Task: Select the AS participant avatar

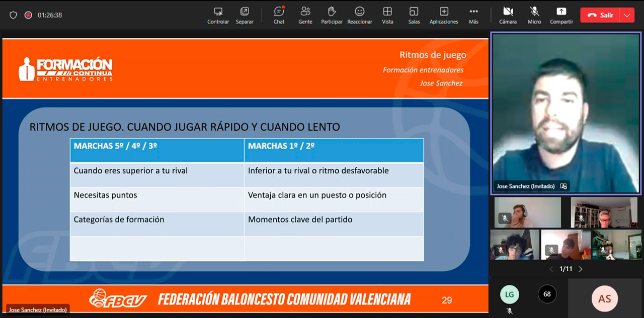Action: coord(604,299)
